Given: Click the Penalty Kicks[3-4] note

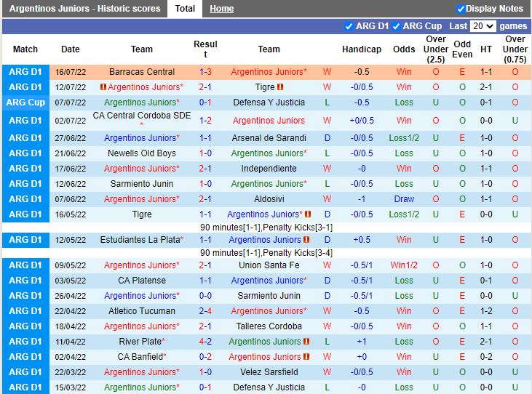Looking at the screenshot, I should [298, 253].
